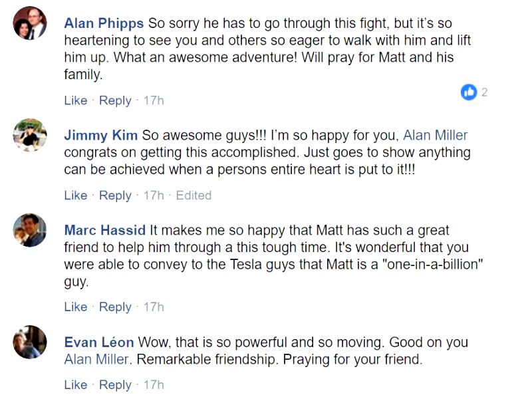
Task: Open the Alan Phipps name link
Action: [104, 23]
